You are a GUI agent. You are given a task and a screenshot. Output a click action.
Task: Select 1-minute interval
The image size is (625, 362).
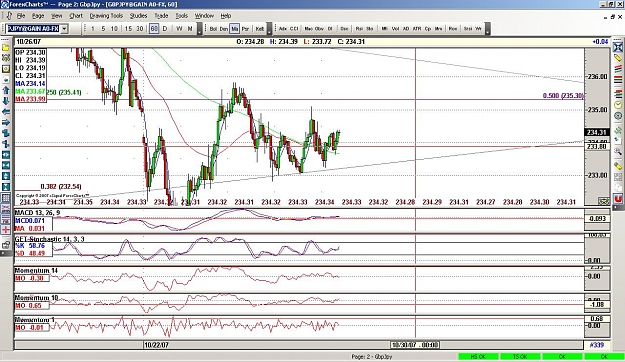(93, 29)
